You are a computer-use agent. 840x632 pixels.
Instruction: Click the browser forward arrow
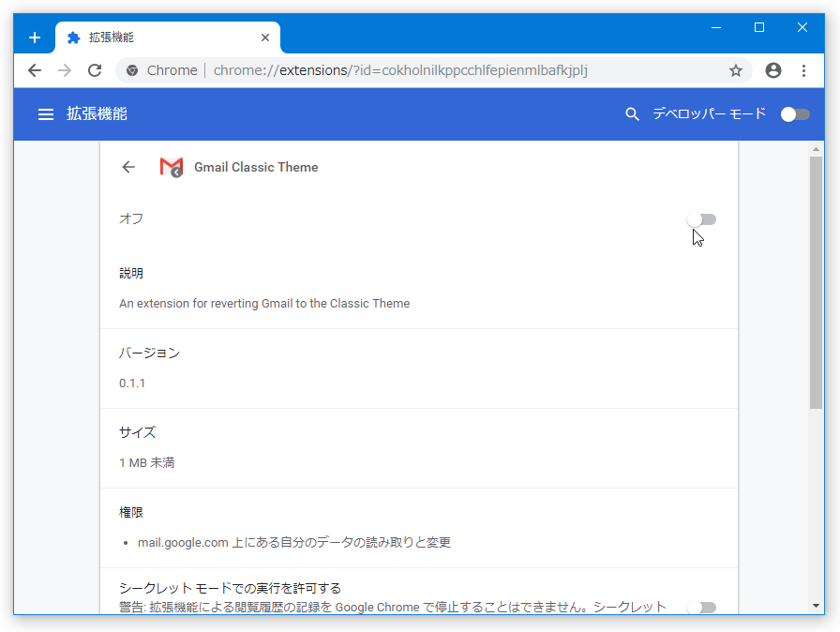pyautogui.click(x=65, y=70)
